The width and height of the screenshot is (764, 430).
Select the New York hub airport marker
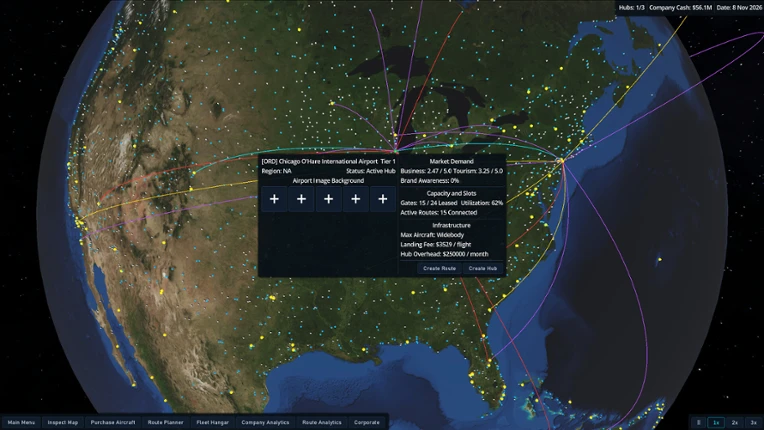[x=560, y=160]
